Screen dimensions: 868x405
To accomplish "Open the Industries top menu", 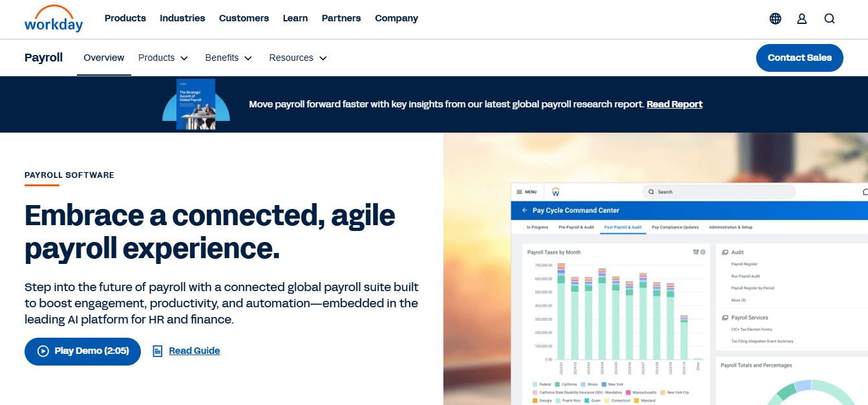I will pyautogui.click(x=182, y=18).
